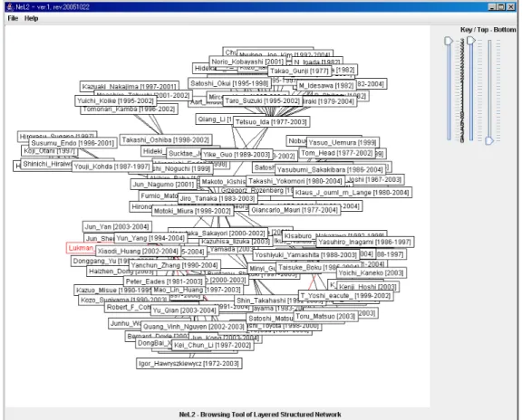Select node Takashi_Yokomori [1980-2004]
This screenshot has height=420, width=522.
pos(295,181)
